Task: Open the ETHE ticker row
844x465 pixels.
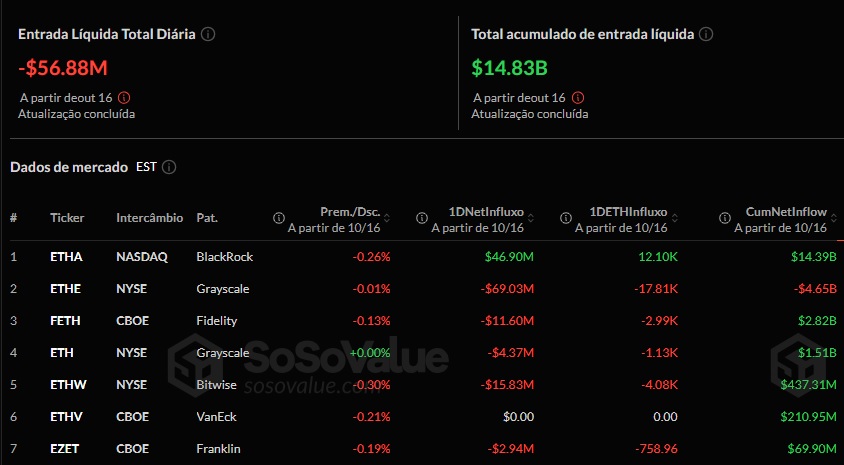Action: (66, 289)
